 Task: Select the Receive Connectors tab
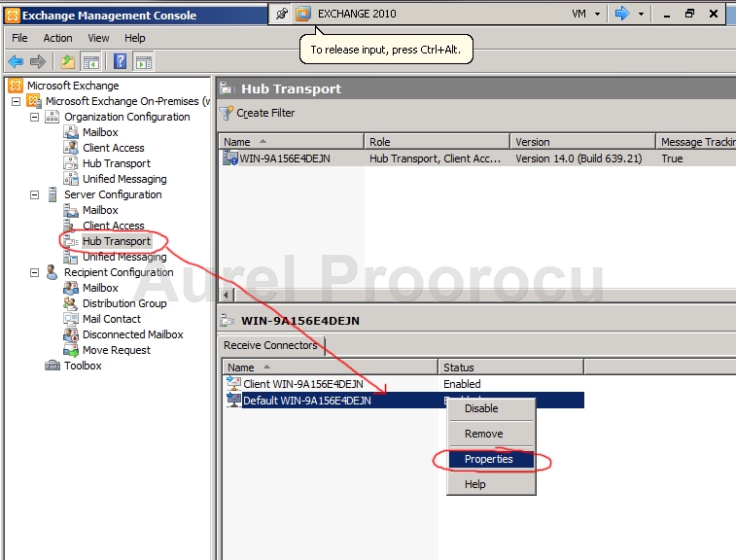(x=271, y=345)
